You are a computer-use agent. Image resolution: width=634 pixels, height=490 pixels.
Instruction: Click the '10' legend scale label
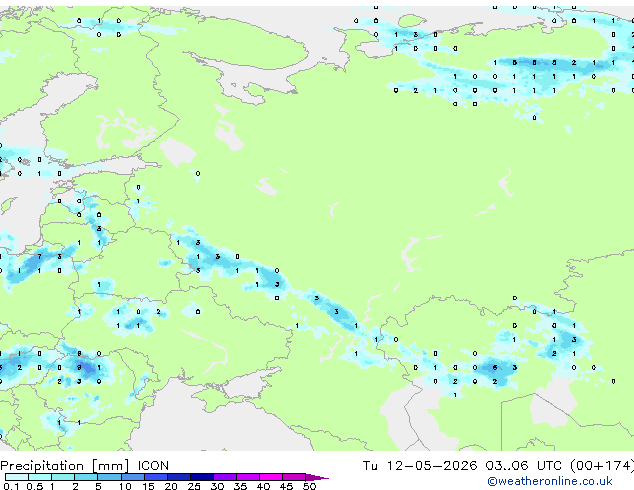point(125,486)
